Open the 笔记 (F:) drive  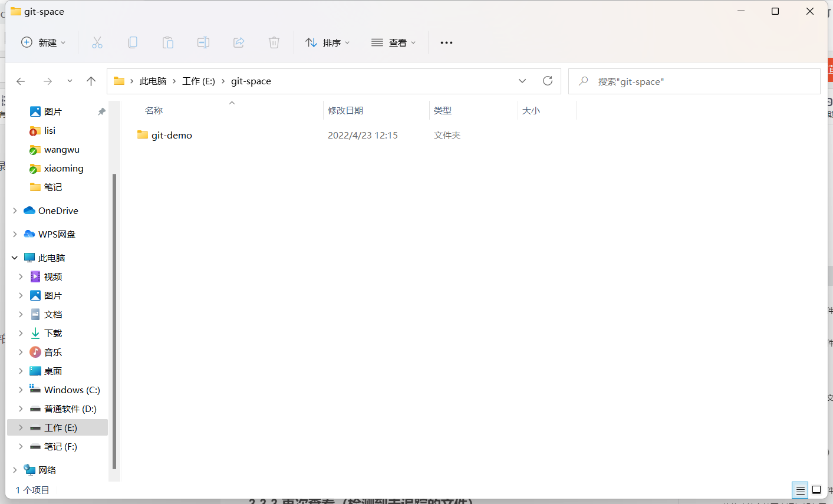click(x=60, y=446)
